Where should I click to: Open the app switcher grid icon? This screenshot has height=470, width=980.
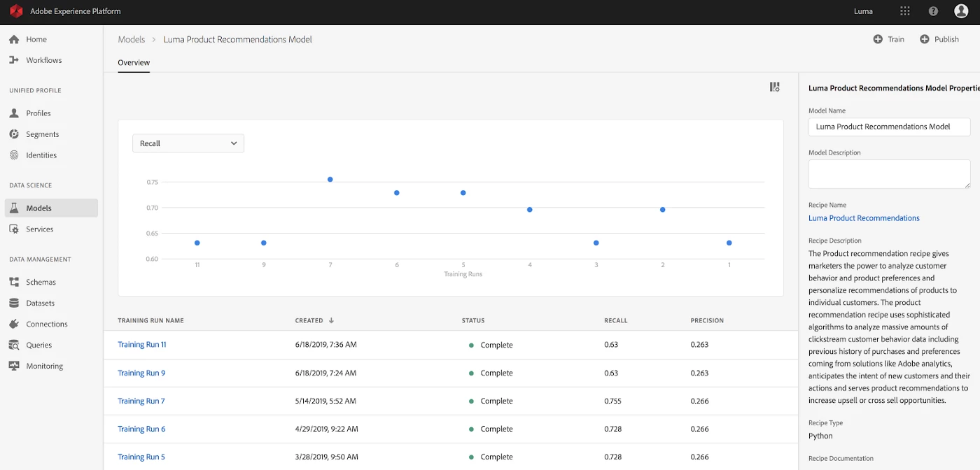(905, 11)
